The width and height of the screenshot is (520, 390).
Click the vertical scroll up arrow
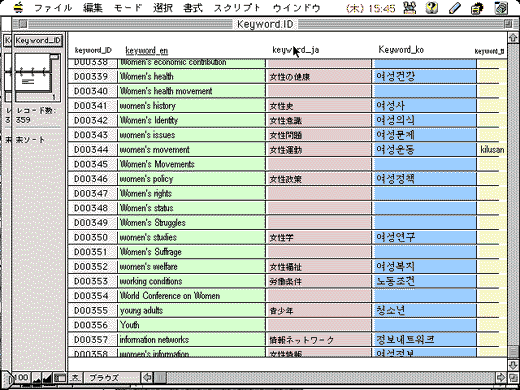(513, 38)
